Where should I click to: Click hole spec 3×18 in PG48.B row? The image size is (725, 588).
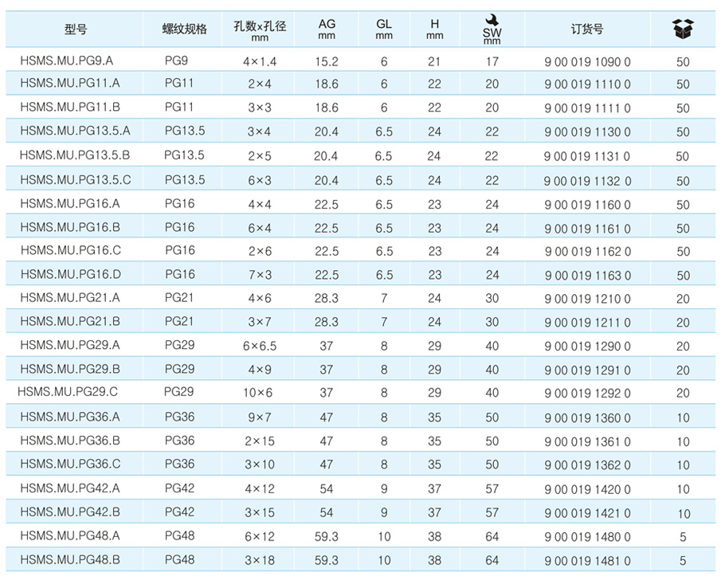[260, 560]
